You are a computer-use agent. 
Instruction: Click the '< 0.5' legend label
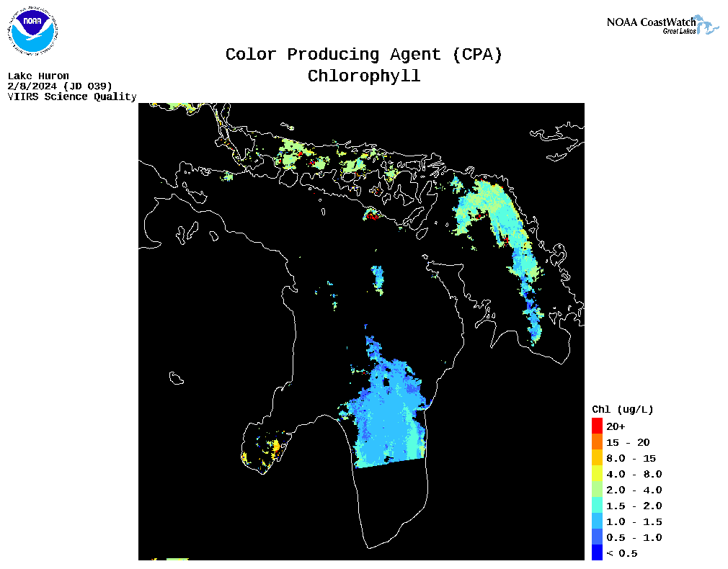coord(621,553)
